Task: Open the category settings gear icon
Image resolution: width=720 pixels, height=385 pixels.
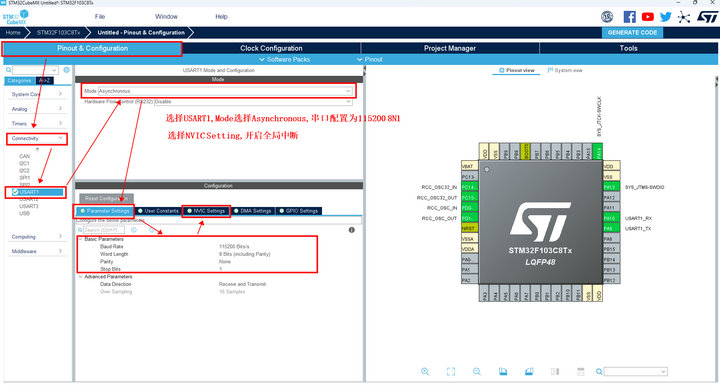Action: [67, 70]
